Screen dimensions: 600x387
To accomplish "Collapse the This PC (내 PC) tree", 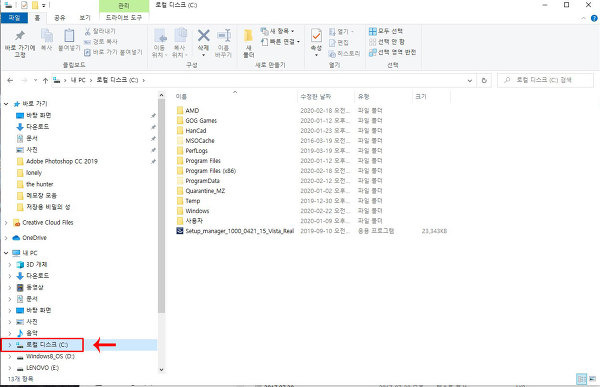I will point(6,253).
